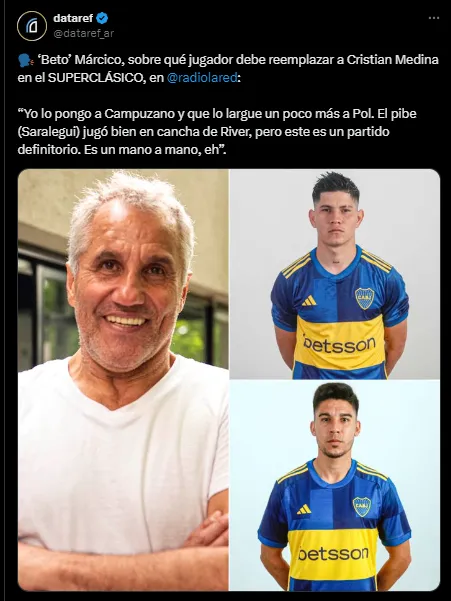Click the Boca crest on bottom player's jersey

362,507
